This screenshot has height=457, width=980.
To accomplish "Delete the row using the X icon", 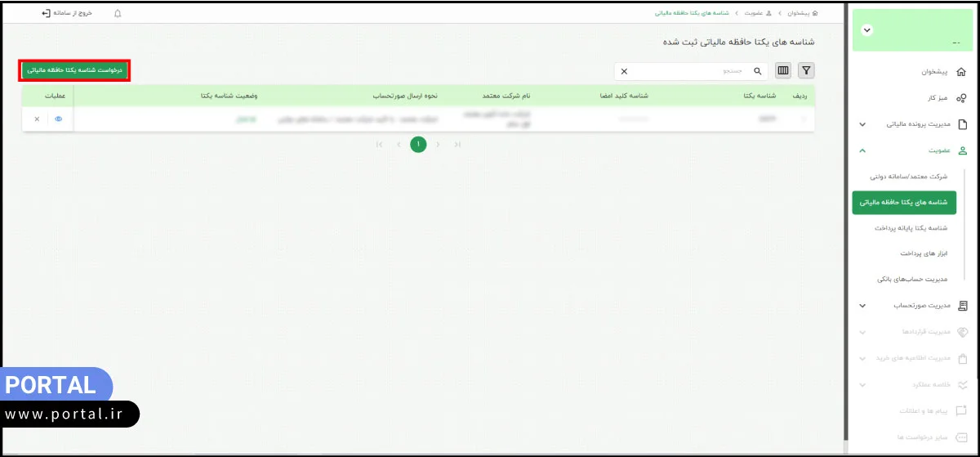I will point(37,119).
